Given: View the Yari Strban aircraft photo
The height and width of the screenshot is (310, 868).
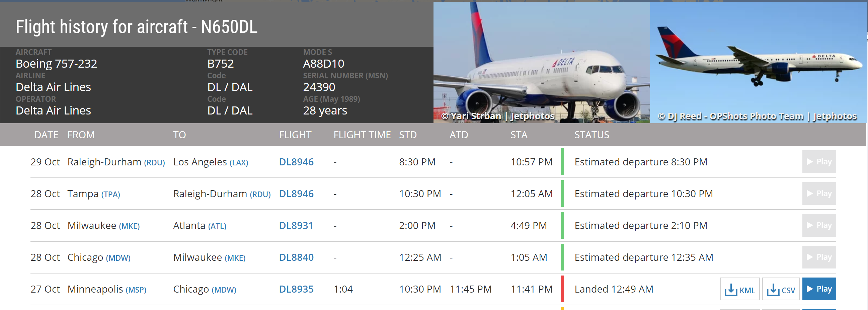Looking at the screenshot, I should point(542,62).
